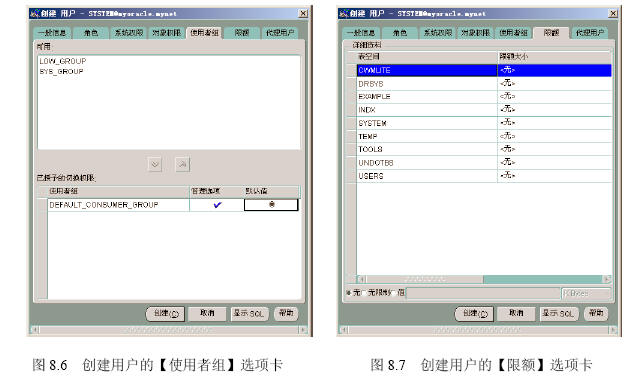Open the 代理用户 tab in the left window
Image resolution: width=627 pixels, height=378 pixels.
tap(280, 33)
